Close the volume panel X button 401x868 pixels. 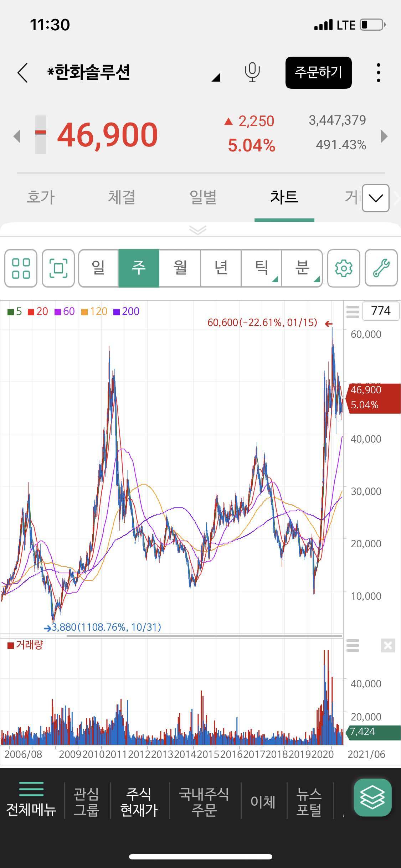tap(388, 645)
